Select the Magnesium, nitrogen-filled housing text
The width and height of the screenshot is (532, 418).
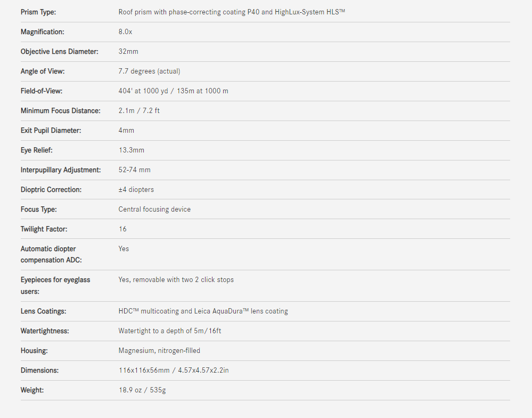tap(159, 350)
